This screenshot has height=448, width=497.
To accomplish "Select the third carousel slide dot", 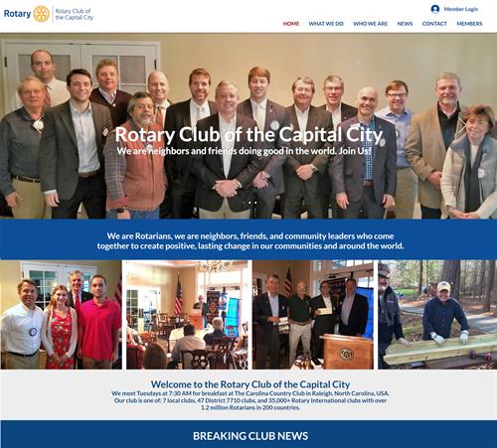I will 255,203.
